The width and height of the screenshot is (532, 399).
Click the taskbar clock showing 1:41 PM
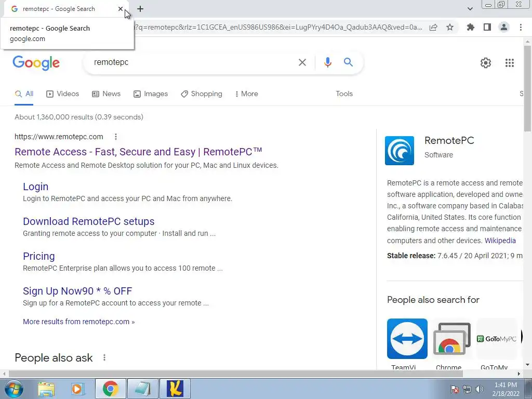pos(506,389)
